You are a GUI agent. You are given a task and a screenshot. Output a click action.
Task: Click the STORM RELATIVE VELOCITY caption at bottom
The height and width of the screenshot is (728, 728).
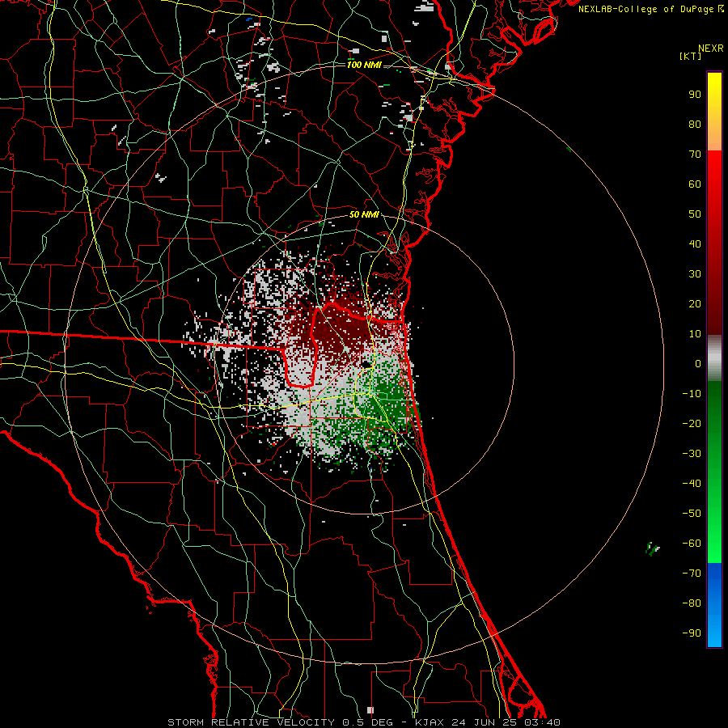point(363,722)
